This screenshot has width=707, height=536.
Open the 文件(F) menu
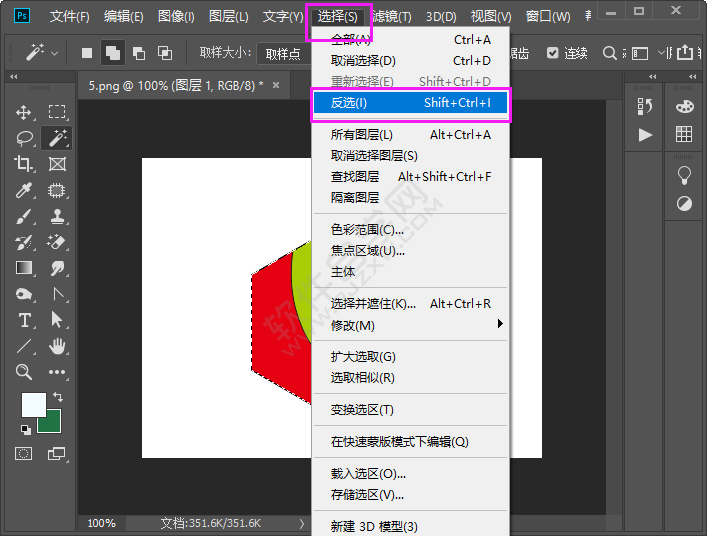click(x=69, y=17)
